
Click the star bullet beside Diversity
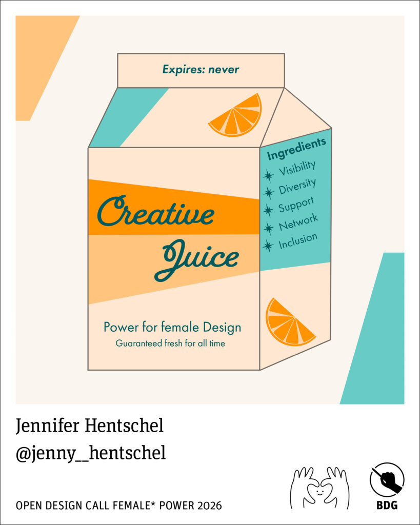pyautogui.click(x=268, y=193)
